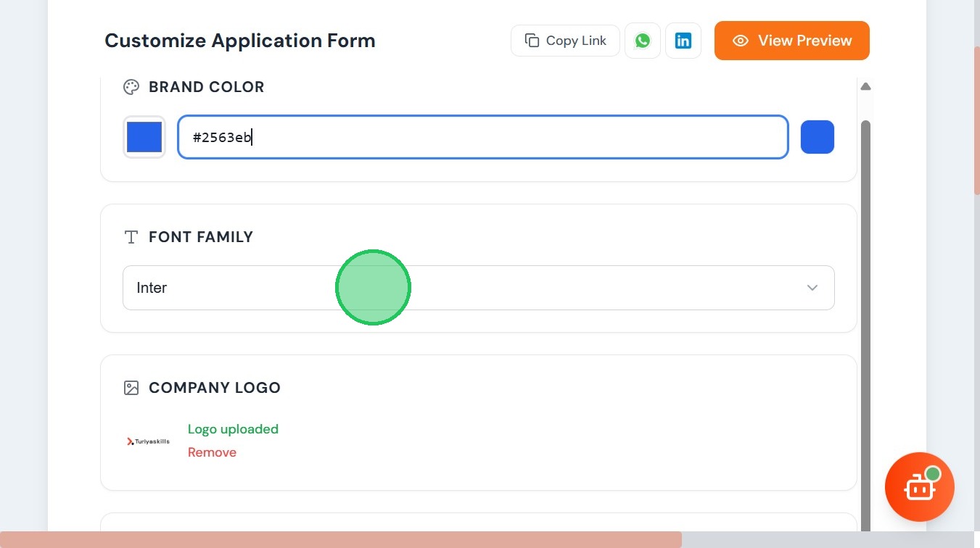Expand font list using chevron arrow

click(812, 288)
